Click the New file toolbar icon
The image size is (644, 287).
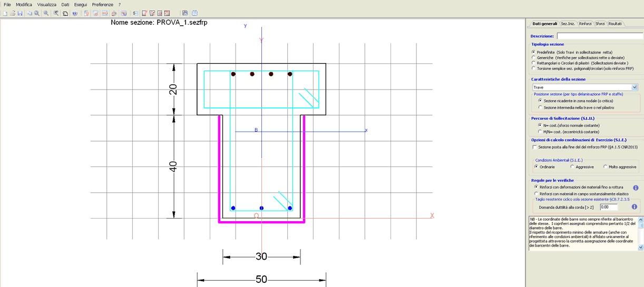click(5, 13)
